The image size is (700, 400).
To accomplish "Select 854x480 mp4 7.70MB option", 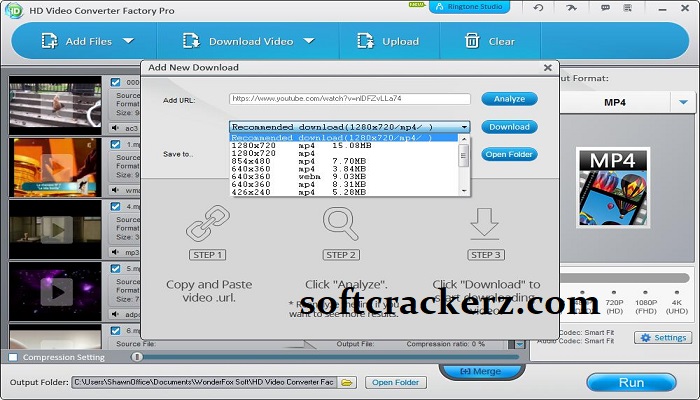I will click(344, 161).
